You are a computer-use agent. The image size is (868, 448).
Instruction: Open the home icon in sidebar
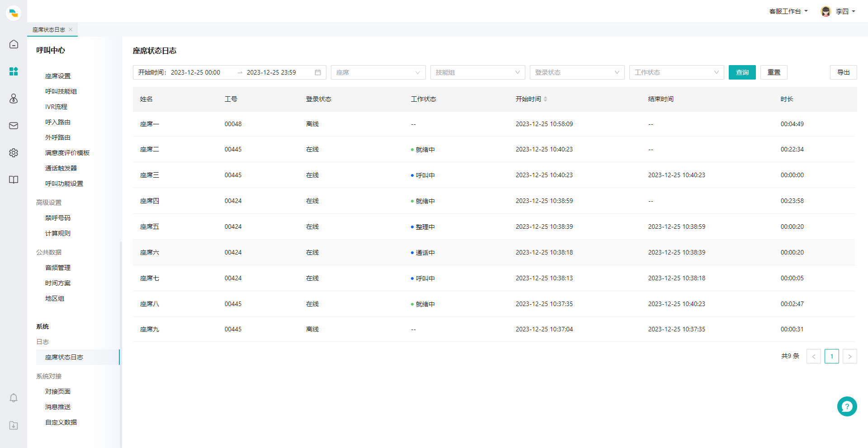pyautogui.click(x=14, y=44)
